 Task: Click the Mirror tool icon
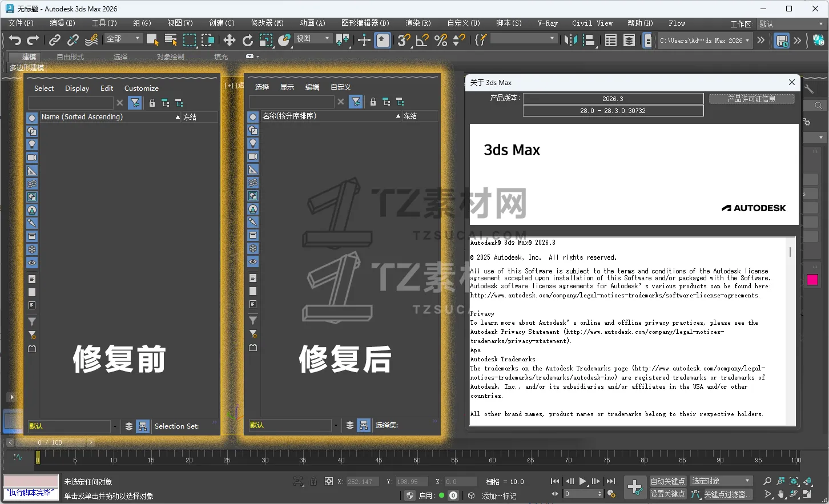(570, 40)
